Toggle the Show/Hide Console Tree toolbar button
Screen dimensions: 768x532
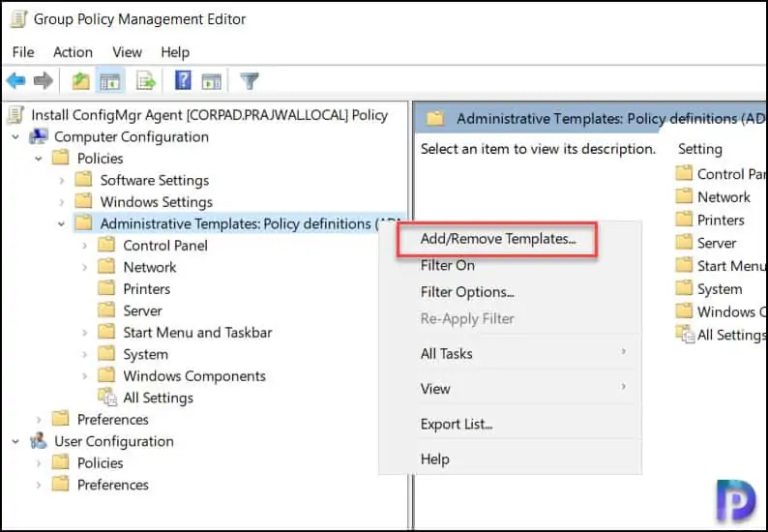pos(110,81)
